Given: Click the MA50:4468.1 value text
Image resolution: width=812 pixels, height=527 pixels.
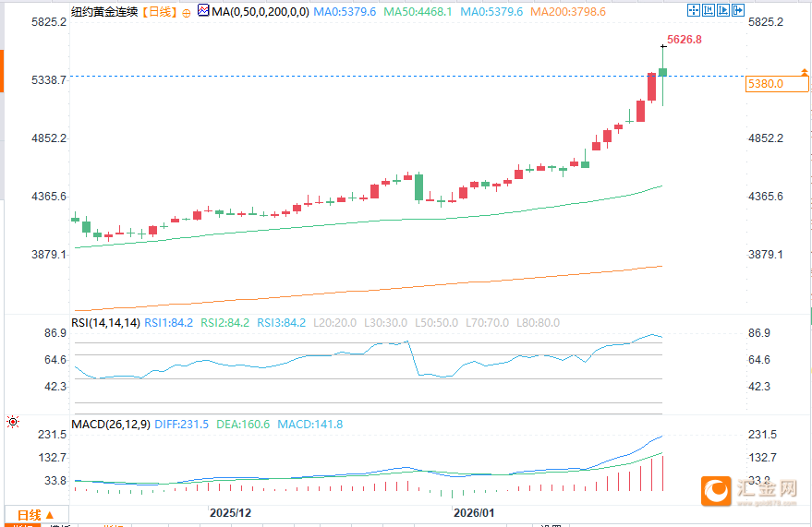Looking at the screenshot, I should click(418, 12).
